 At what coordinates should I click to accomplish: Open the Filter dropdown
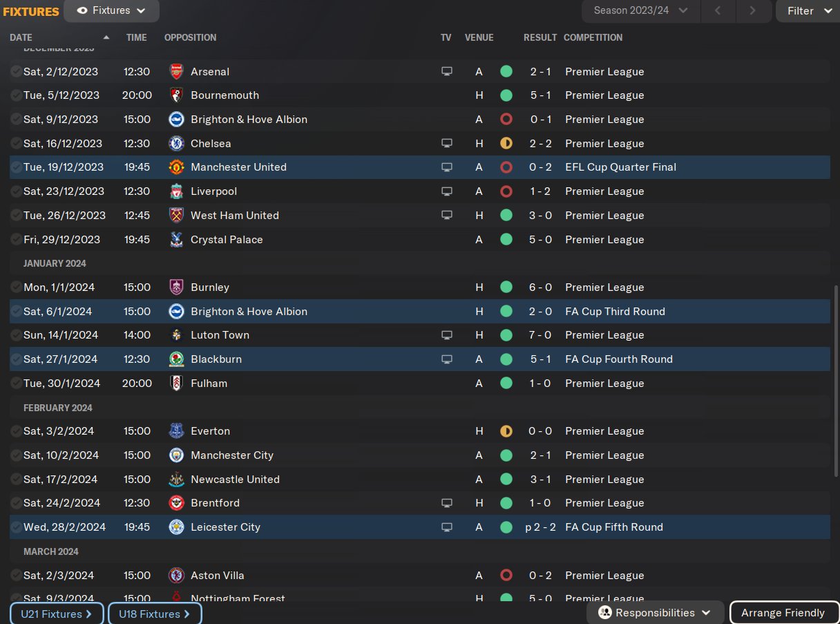[x=808, y=11]
